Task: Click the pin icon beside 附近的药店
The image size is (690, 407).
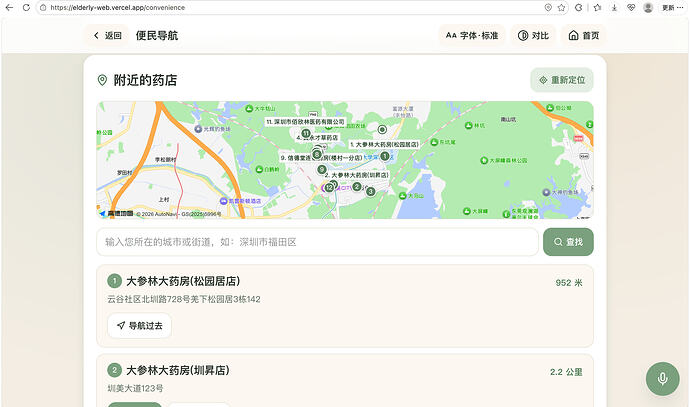Action: tap(102, 80)
